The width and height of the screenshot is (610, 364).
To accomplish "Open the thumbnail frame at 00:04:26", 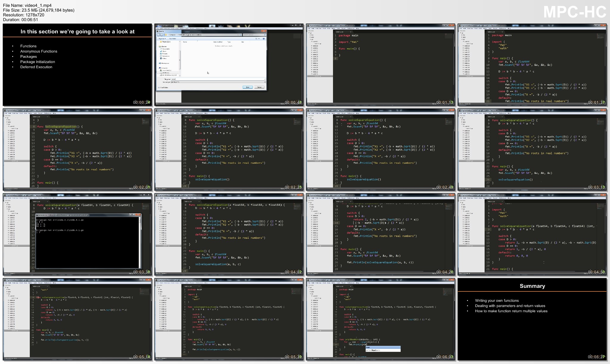I will [380, 234].
